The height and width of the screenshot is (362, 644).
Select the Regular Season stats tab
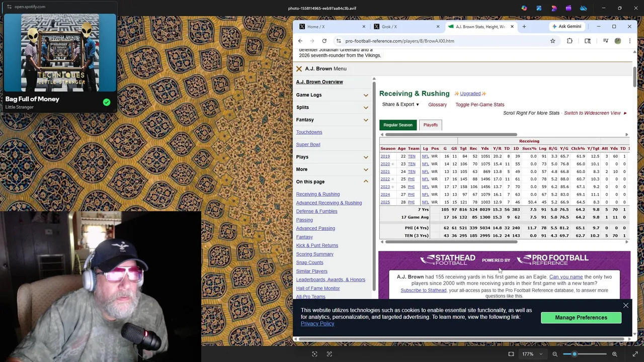click(398, 125)
